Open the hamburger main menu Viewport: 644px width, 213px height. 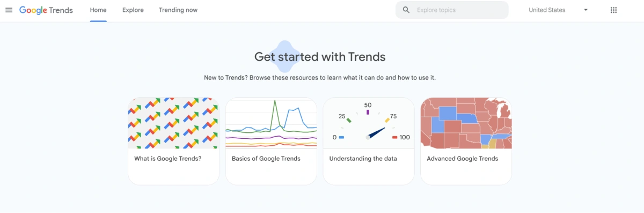click(9, 10)
